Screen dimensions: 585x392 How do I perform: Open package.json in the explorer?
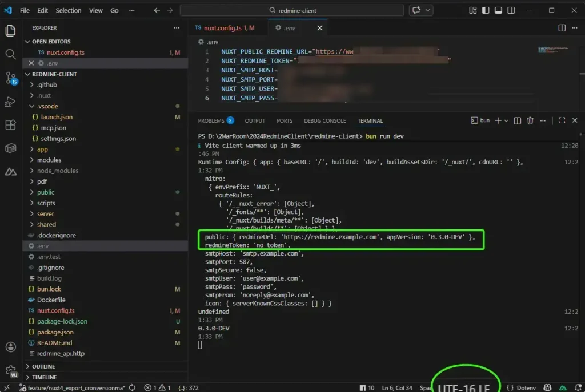coord(55,332)
